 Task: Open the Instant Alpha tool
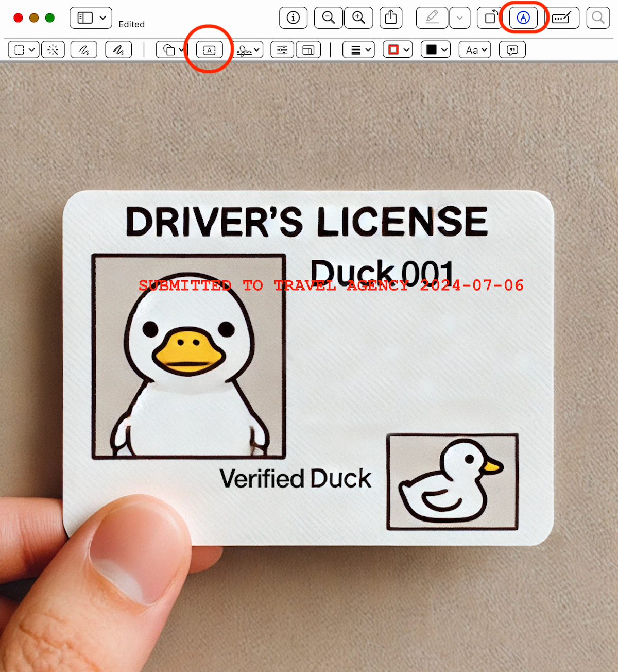coord(53,49)
